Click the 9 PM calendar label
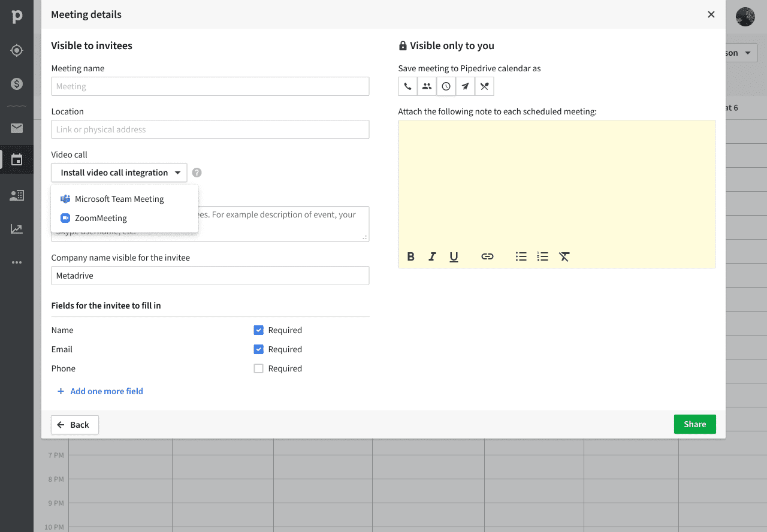The width and height of the screenshot is (767, 532). [56, 503]
